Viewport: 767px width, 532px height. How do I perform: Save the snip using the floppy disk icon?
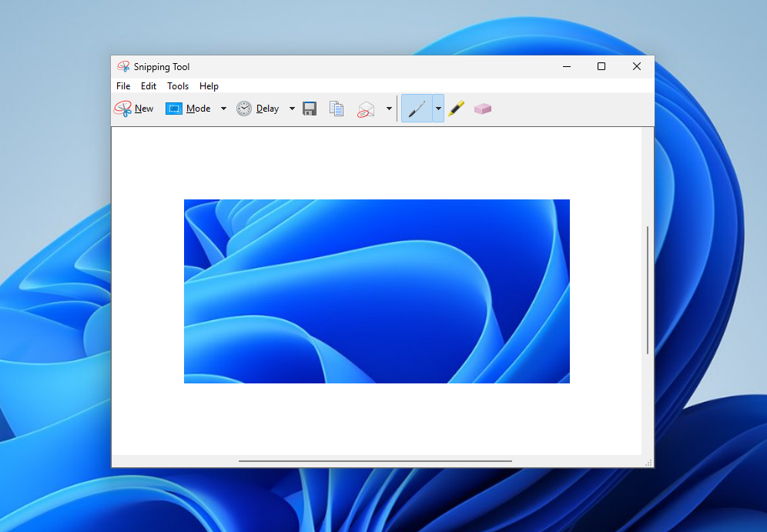click(309, 108)
